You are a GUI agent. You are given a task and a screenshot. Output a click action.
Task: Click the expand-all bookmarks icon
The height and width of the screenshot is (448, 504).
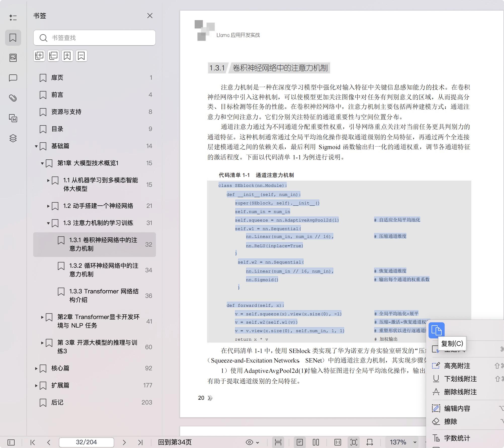[x=39, y=56]
